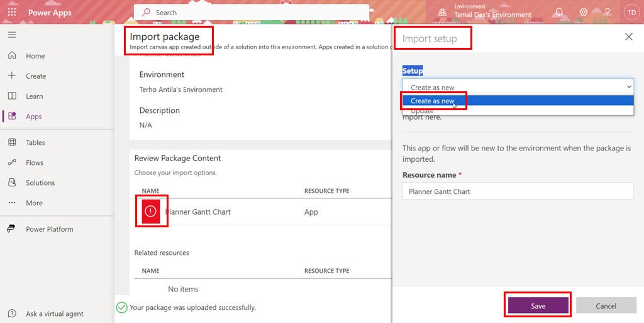Click the Solutions icon in sidebar
Viewport: 644px width, 323px height.
click(x=12, y=183)
